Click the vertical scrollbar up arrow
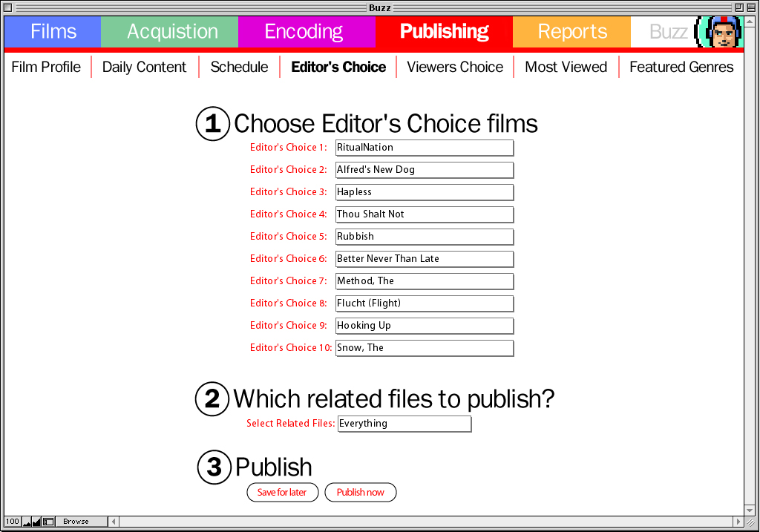This screenshot has width=760, height=532. point(750,22)
